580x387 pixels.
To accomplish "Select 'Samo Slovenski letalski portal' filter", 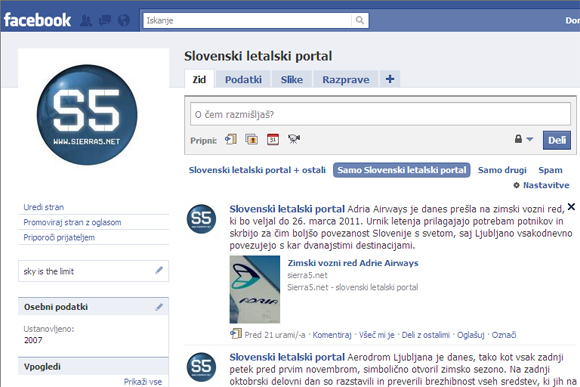I will click(402, 170).
